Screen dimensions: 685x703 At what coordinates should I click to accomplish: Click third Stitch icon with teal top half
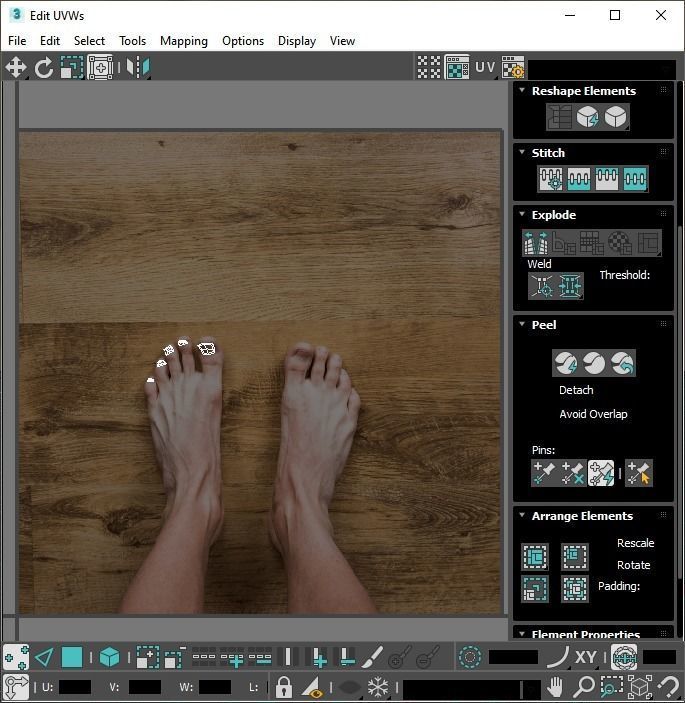click(607, 178)
